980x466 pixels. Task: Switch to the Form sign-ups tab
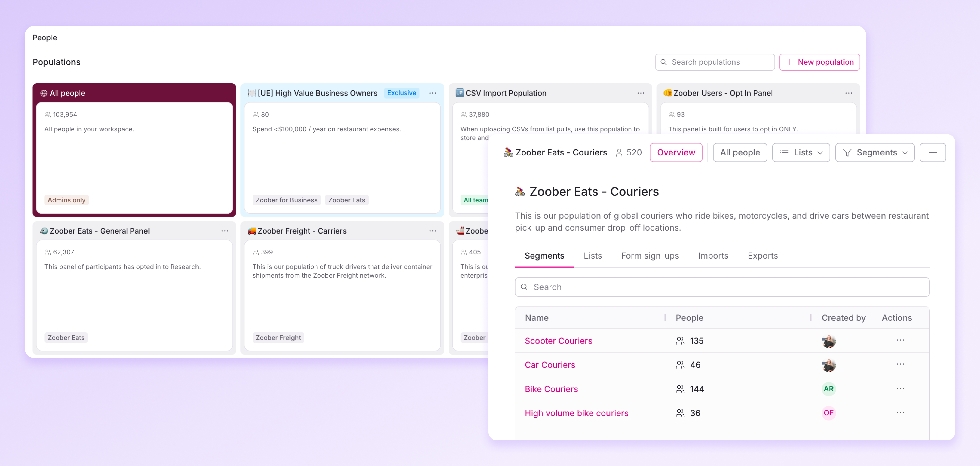[x=650, y=256]
